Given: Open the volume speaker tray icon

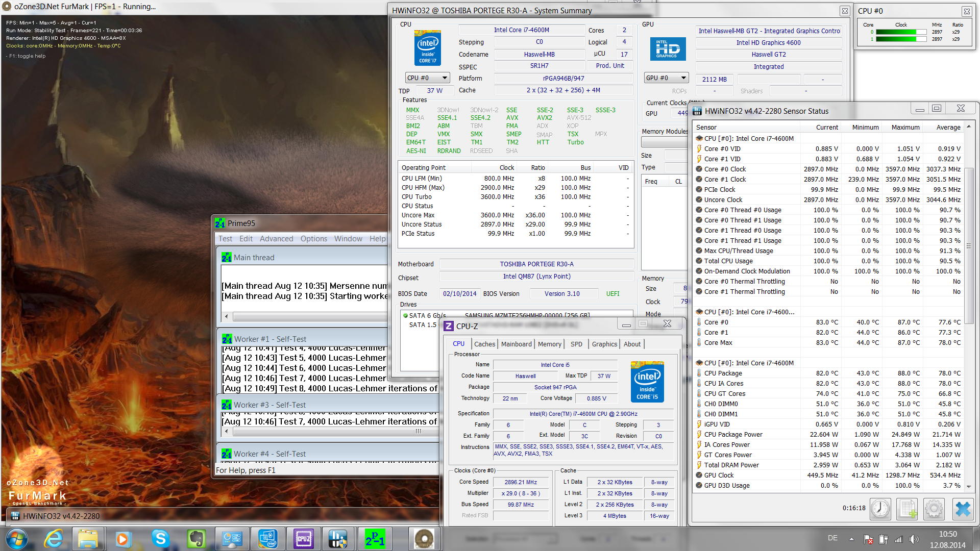Looking at the screenshot, I should tap(914, 539).
